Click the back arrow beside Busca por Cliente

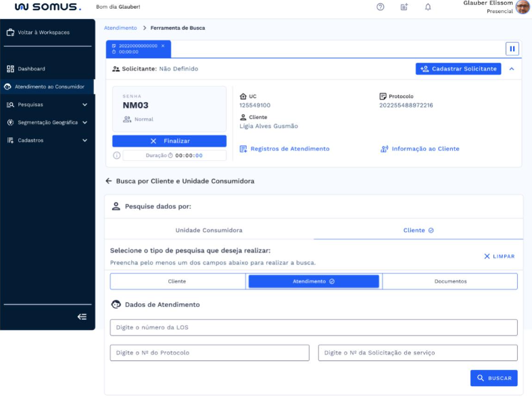[108, 181]
